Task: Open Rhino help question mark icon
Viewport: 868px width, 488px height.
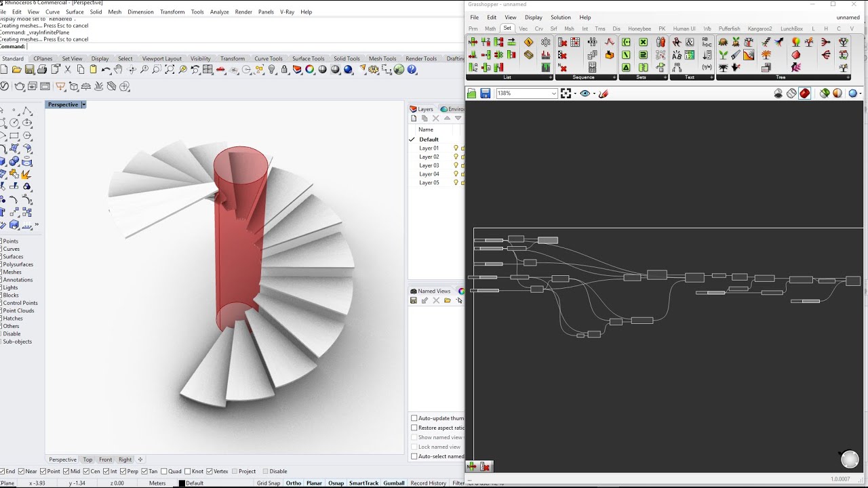Action: point(412,69)
